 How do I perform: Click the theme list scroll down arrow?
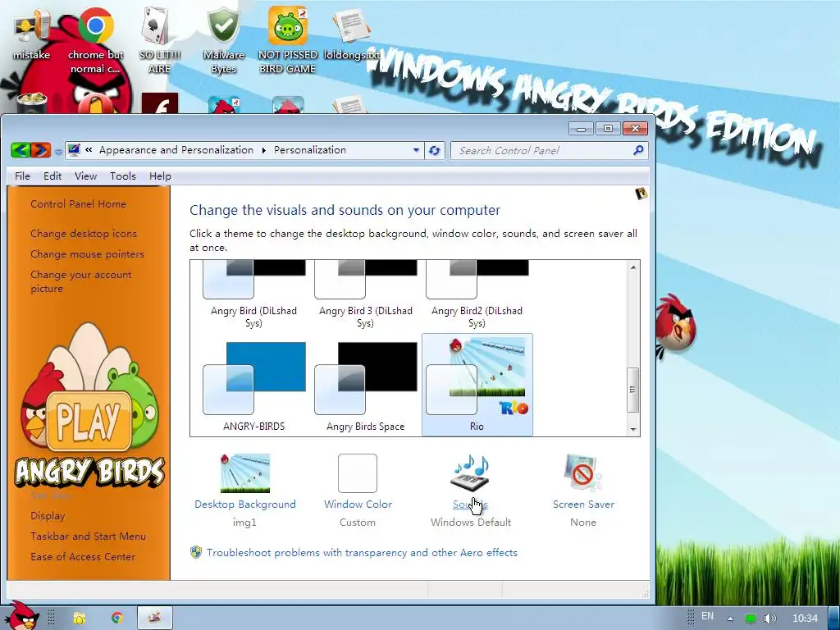(x=633, y=429)
